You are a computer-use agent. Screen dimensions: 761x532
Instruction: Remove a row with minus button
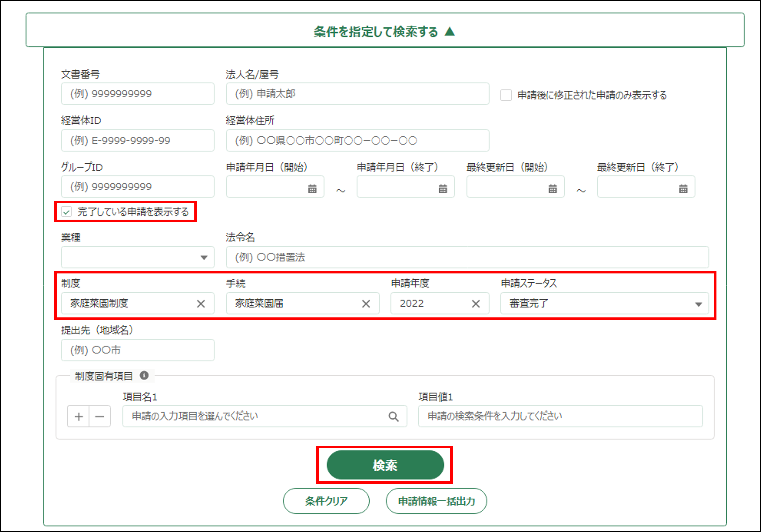pos(99,416)
